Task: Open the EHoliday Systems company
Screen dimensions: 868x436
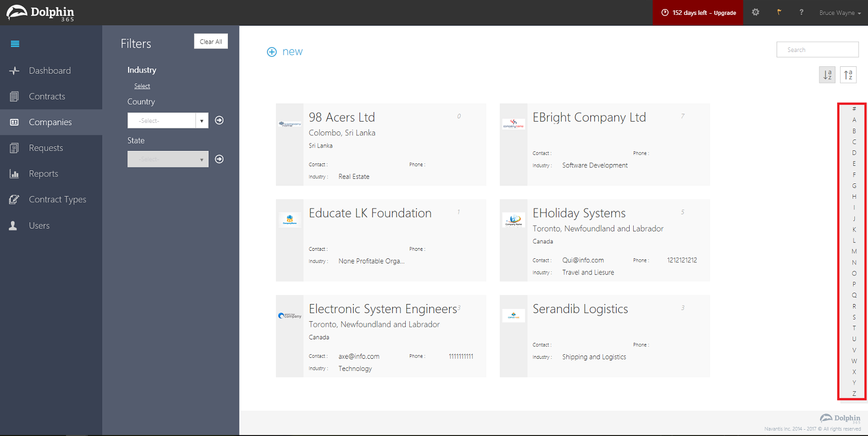Action: (579, 213)
